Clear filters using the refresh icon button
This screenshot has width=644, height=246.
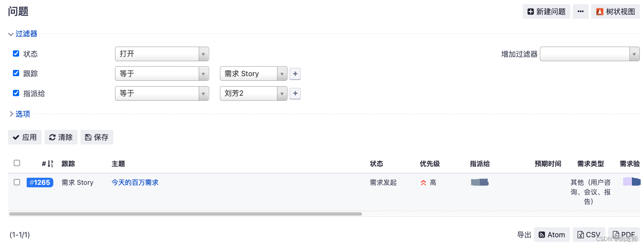(x=61, y=137)
